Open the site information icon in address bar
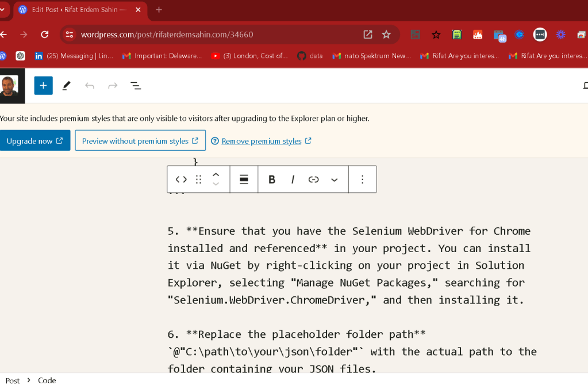This screenshot has width=588, height=385. 70,35
